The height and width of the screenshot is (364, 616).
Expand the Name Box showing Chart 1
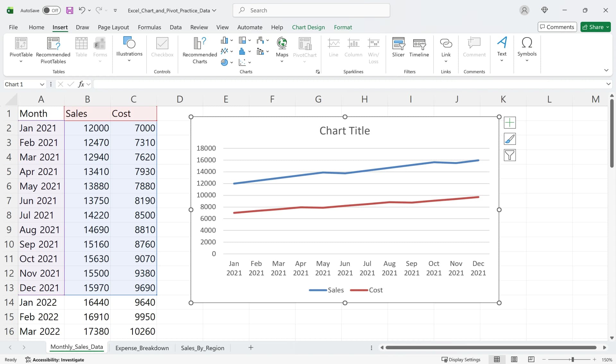click(x=42, y=84)
